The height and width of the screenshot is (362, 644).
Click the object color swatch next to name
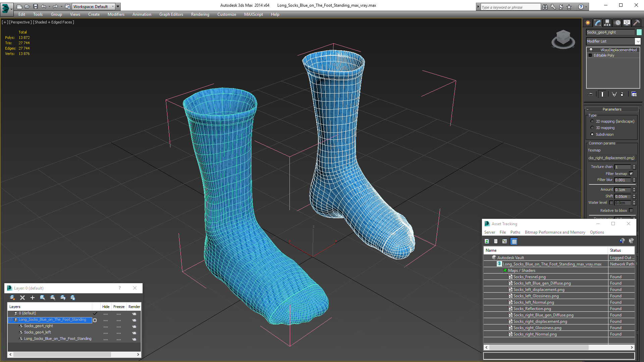coord(639,32)
